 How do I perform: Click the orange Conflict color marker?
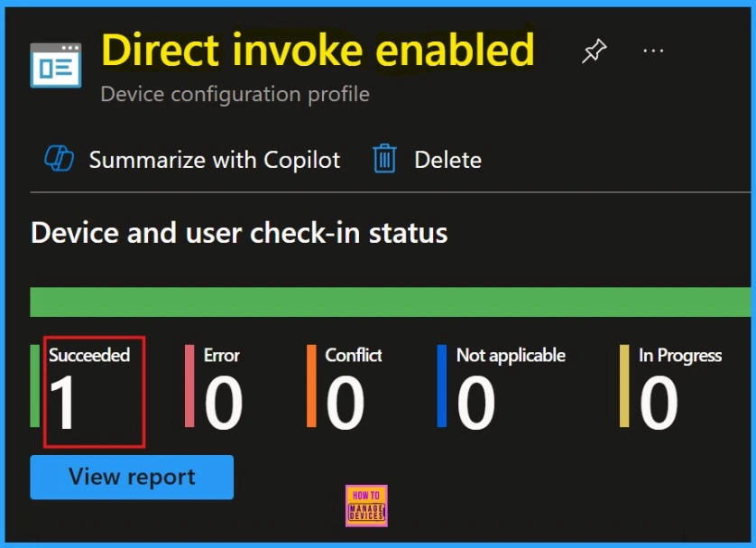[x=311, y=385]
